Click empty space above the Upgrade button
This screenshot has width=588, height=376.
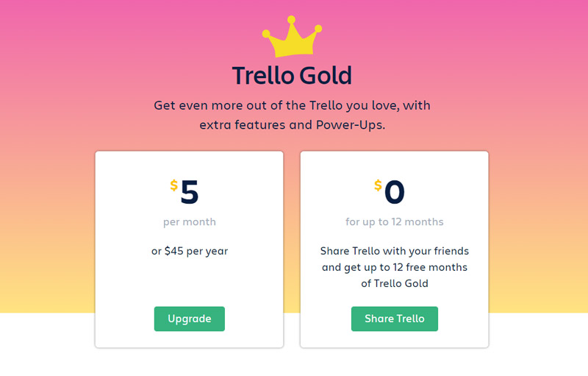(190, 285)
